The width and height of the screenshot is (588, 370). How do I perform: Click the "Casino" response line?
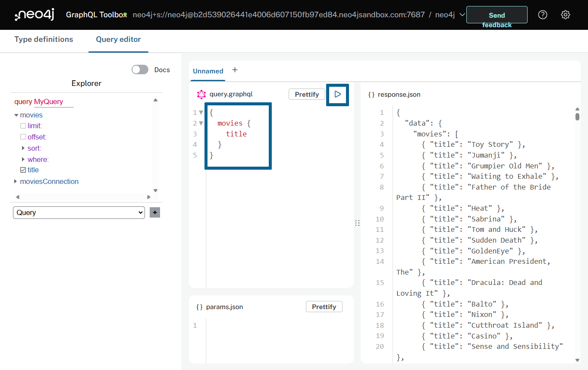[467, 336]
